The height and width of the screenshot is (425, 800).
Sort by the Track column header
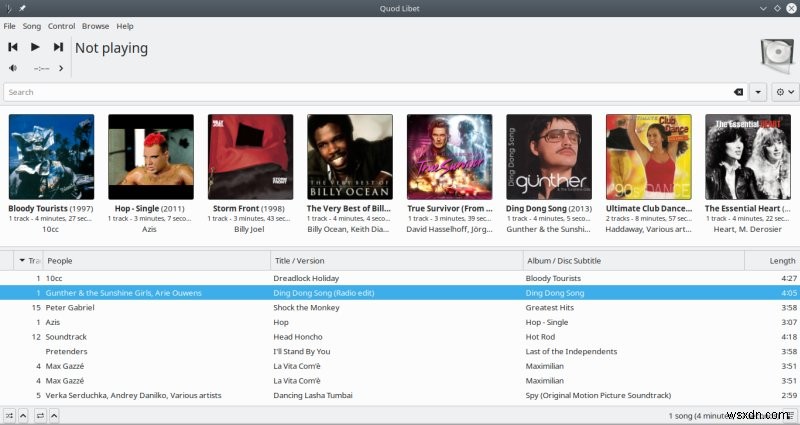click(x=29, y=261)
